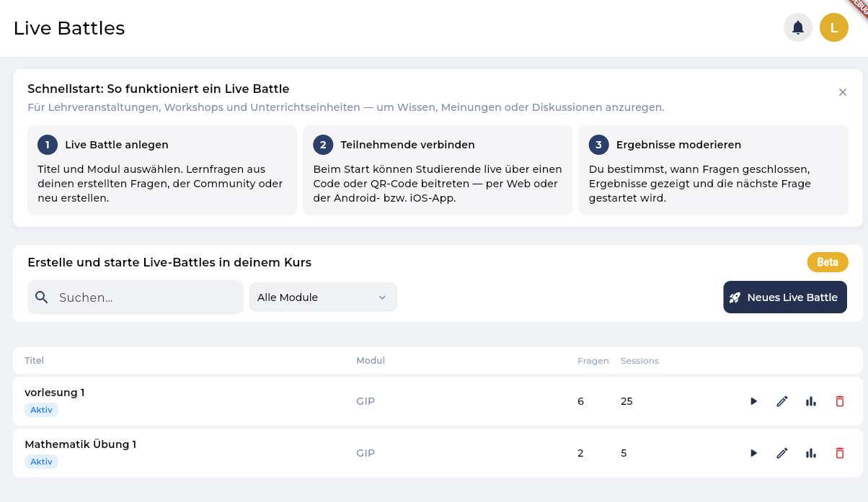Click step card "Ergebnisse moderieren"
Viewport: 868px width, 502px height.
click(714, 170)
